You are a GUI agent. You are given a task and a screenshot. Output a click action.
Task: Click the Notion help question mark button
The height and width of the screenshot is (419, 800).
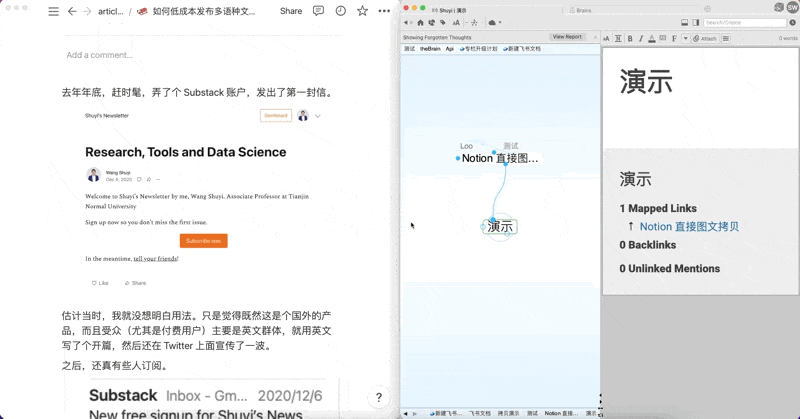pyautogui.click(x=379, y=398)
